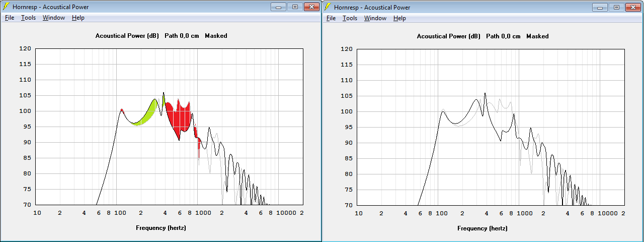The height and width of the screenshot is (242, 644).
Task: Open File menu in right Hornresp window
Action: click(331, 18)
